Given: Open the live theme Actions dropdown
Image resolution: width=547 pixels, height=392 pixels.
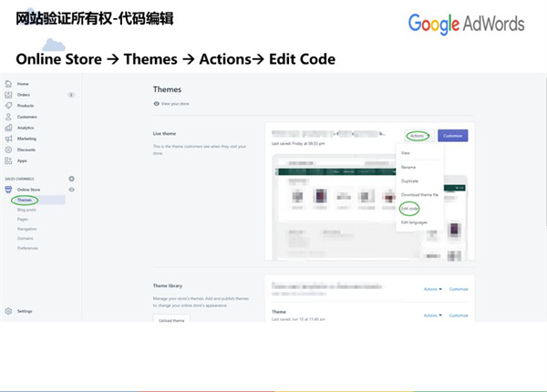Looking at the screenshot, I should [x=417, y=136].
